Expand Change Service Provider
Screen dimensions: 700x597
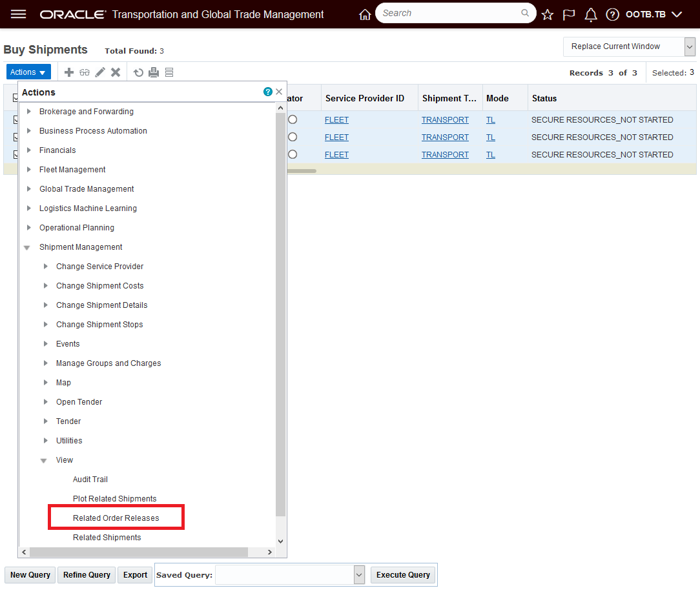(46, 267)
